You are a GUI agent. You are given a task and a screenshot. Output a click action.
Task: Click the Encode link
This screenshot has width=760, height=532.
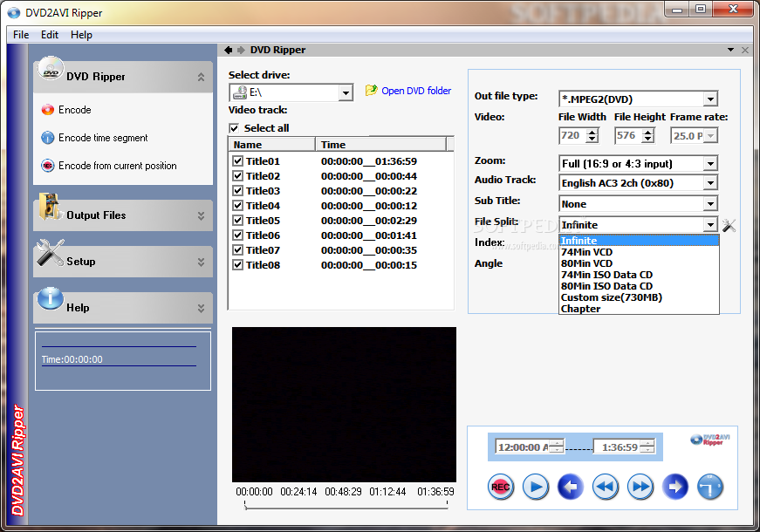coord(75,110)
